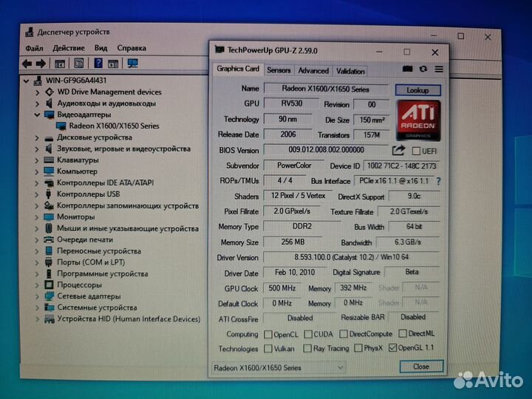Click the GPU name field
Screen dimensions: 532x399
(326, 89)
